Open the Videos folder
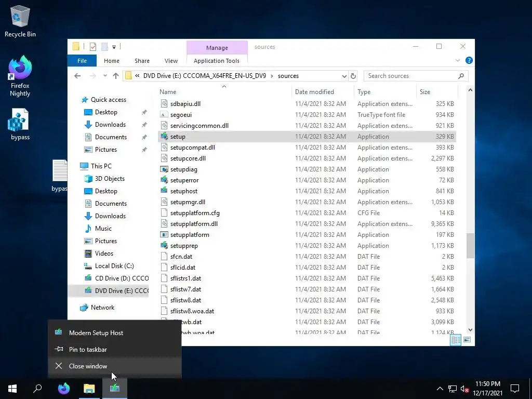The image size is (532, 399). (104, 254)
